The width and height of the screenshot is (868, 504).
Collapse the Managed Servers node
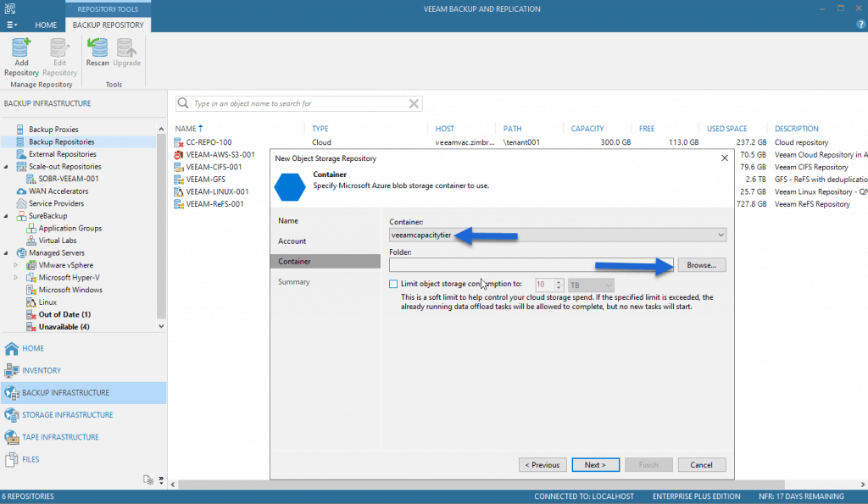(6, 252)
